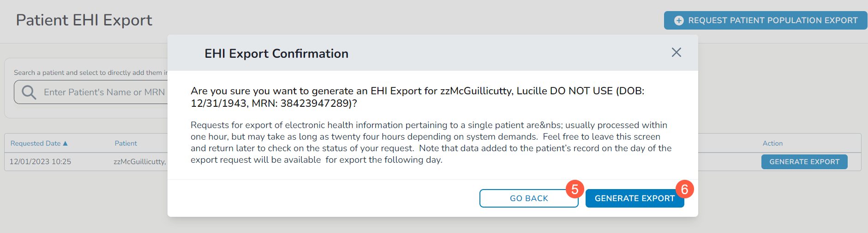The height and width of the screenshot is (233, 868).
Task: Sort by the Requested Date column header
Action: 36,143
